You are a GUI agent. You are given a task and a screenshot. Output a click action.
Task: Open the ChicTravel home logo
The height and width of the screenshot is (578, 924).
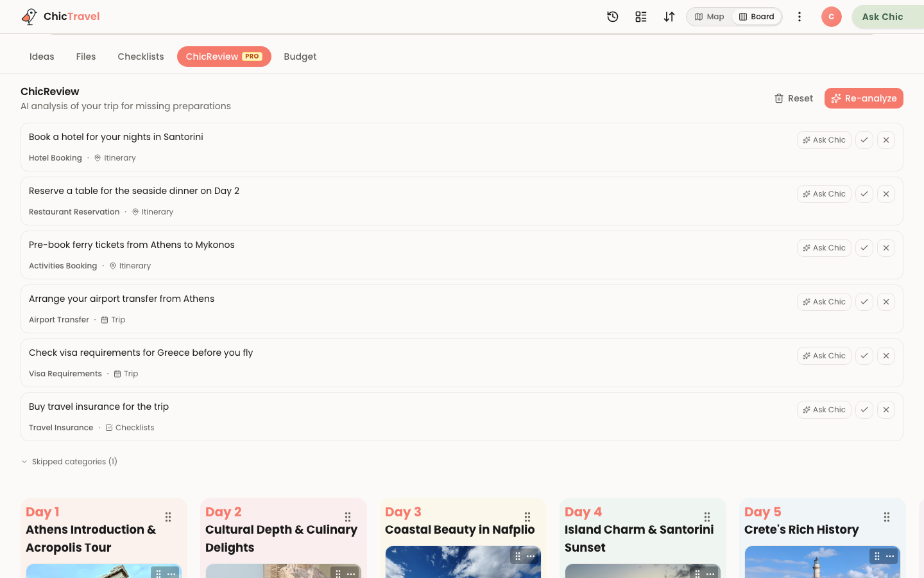point(60,17)
